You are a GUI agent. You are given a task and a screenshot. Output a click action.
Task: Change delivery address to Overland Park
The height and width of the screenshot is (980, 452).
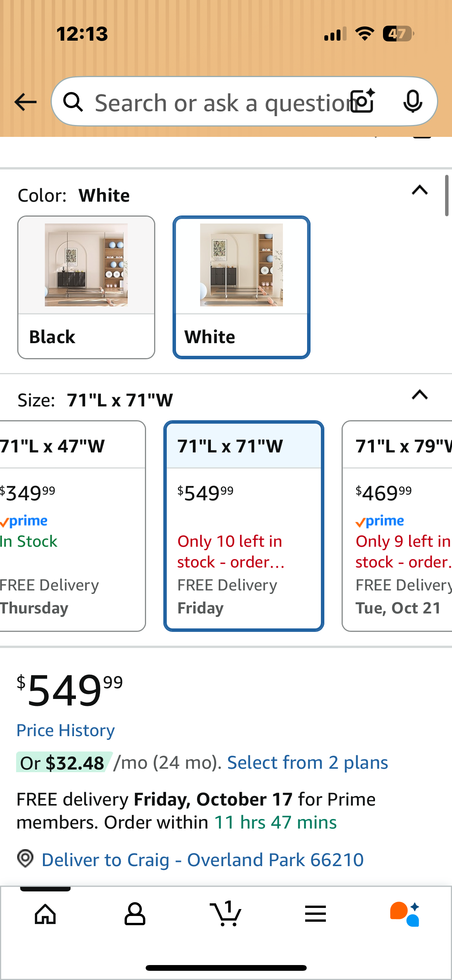pos(202,860)
